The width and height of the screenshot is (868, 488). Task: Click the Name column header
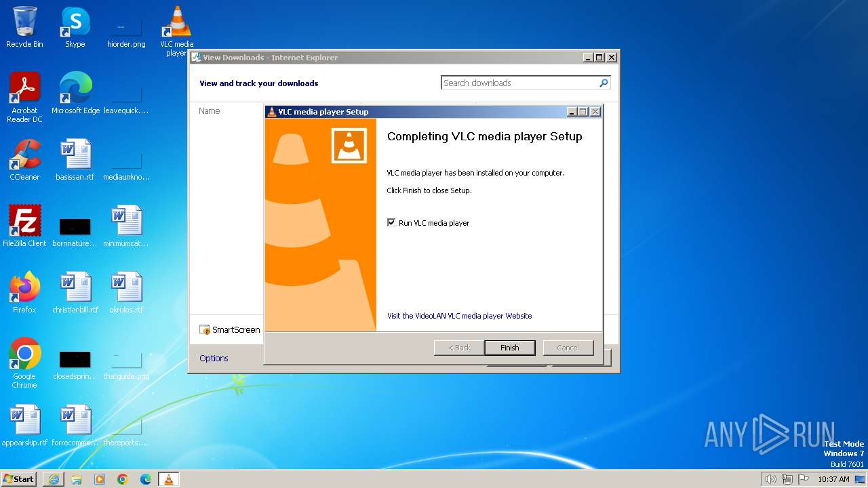coord(210,110)
